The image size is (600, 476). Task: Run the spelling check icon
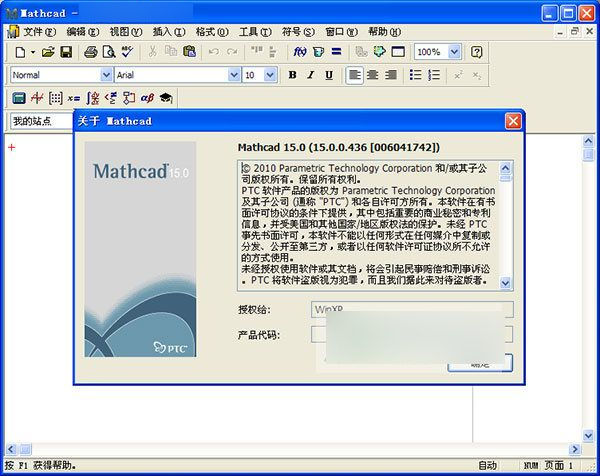click(x=127, y=52)
